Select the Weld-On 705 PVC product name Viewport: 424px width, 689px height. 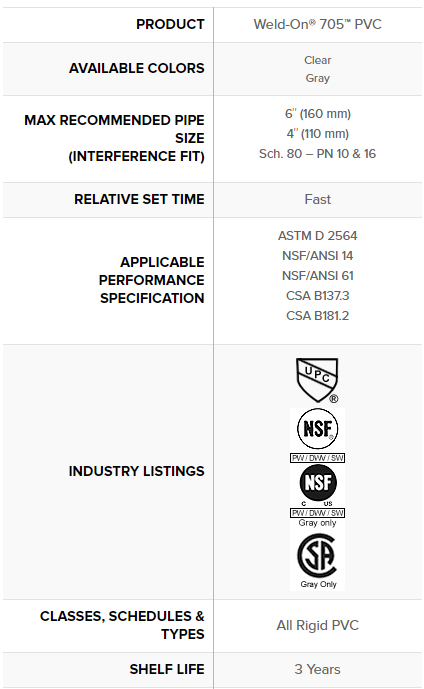click(317, 24)
